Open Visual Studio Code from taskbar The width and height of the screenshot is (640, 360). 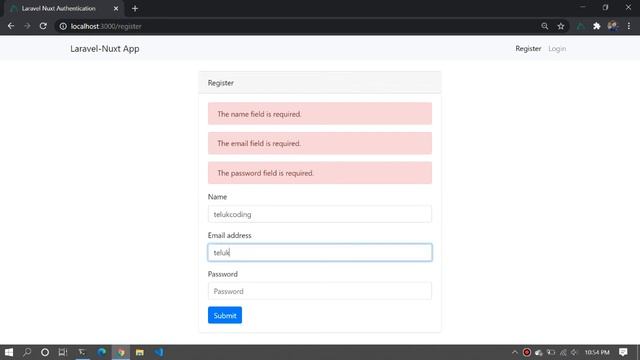159,352
